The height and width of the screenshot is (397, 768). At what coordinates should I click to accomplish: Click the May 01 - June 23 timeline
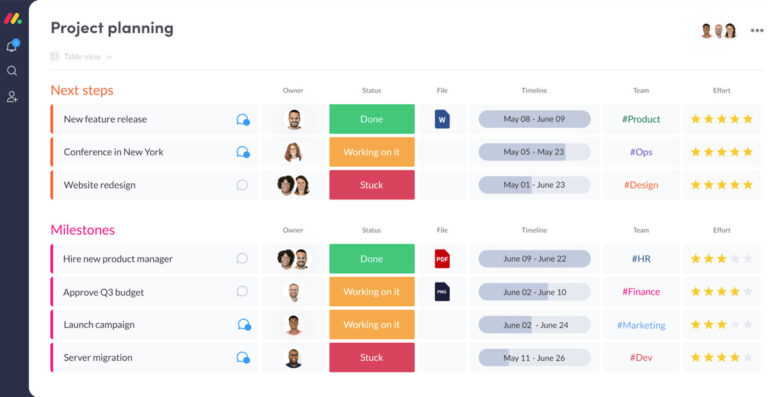pos(534,185)
